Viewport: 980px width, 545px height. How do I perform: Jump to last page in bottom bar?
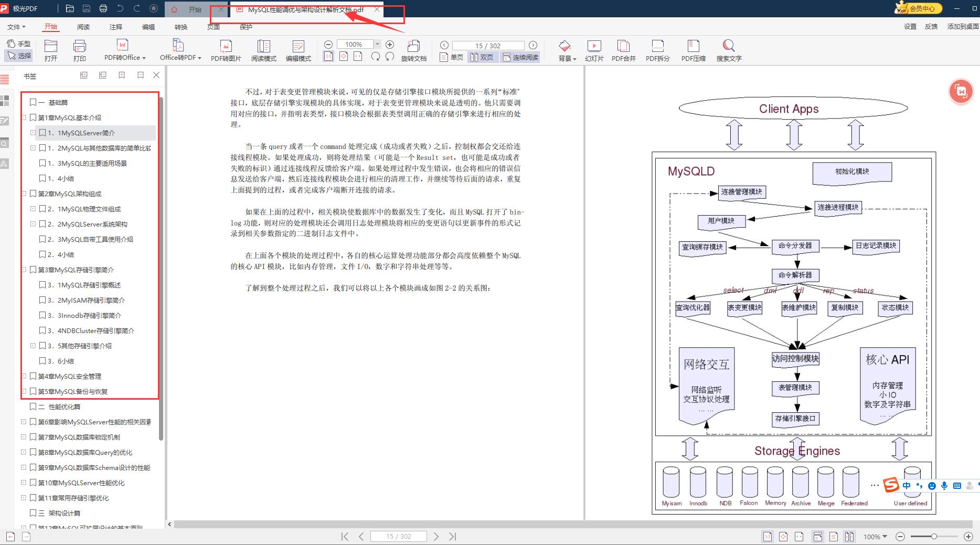tap(453, 536)
